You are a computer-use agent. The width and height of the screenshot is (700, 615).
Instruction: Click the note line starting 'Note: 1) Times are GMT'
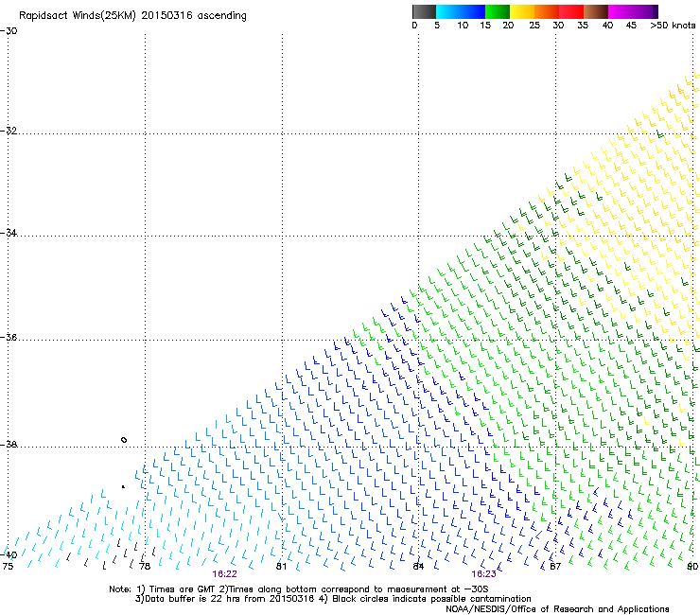(299, 589)
